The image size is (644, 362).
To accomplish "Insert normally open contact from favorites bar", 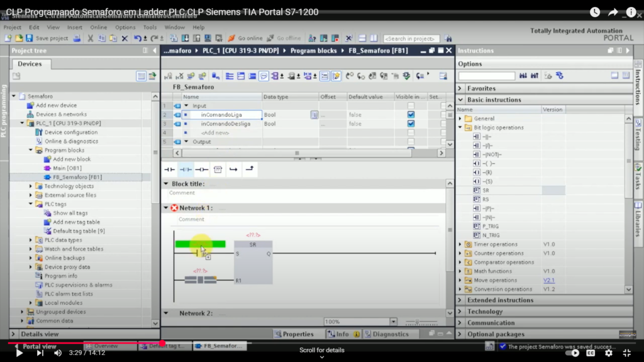I will tap(170, 169).
